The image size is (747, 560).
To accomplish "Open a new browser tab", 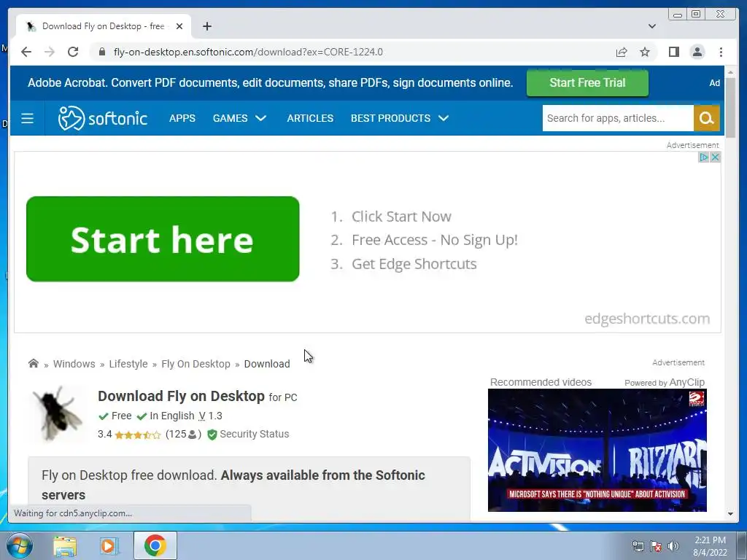I will pyautogui.click(x=206, y=26).
